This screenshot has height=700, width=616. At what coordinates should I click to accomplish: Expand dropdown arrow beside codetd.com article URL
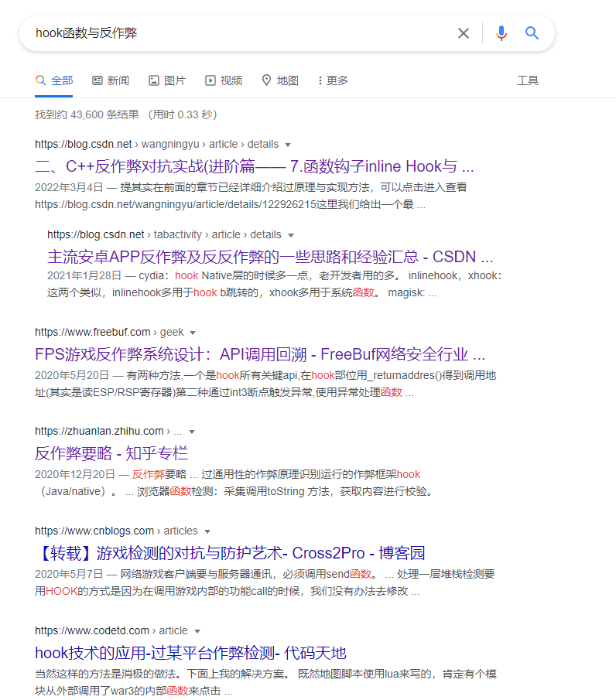(197, 631)
